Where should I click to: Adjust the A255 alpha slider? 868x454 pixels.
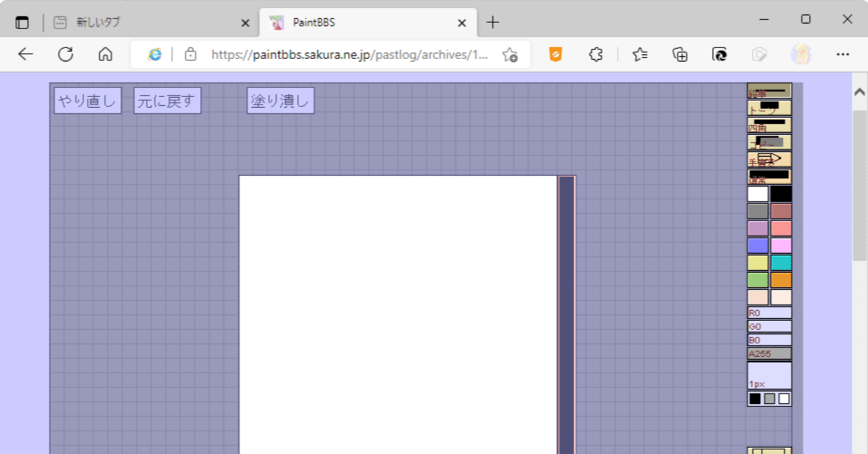(769, 354)
